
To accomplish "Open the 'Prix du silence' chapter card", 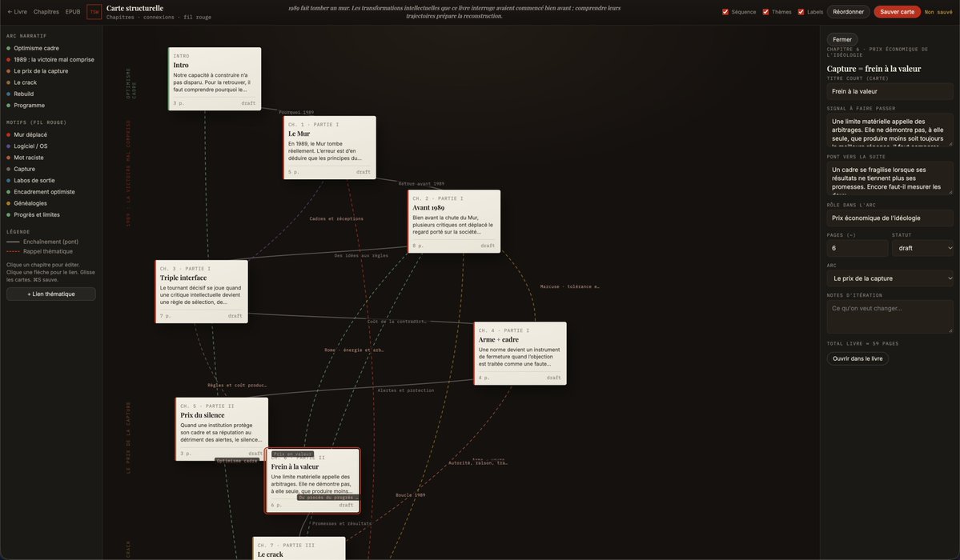I will pos(222,429).
